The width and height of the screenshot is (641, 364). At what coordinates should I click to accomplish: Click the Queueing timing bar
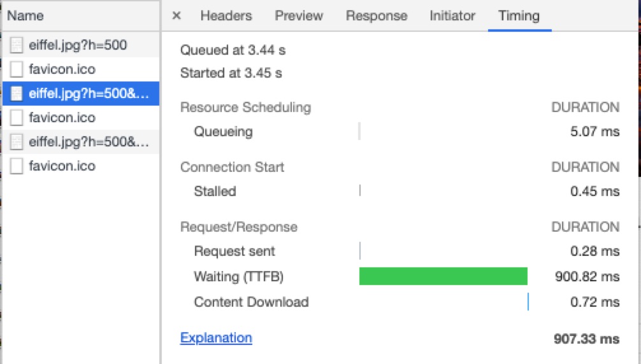pyautogui.click(x=360, y=132)
